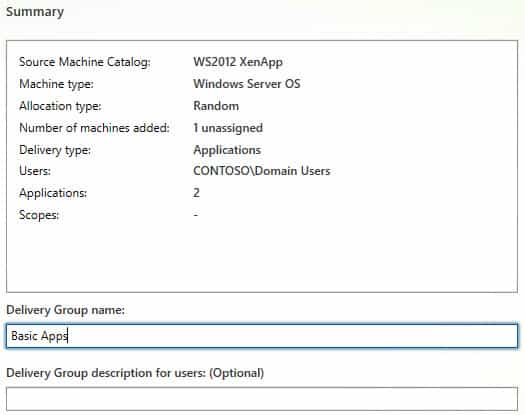This screenshot has width=525, height=415.
Task: Click the Delivery Group name label
Action: click(65, 310)
